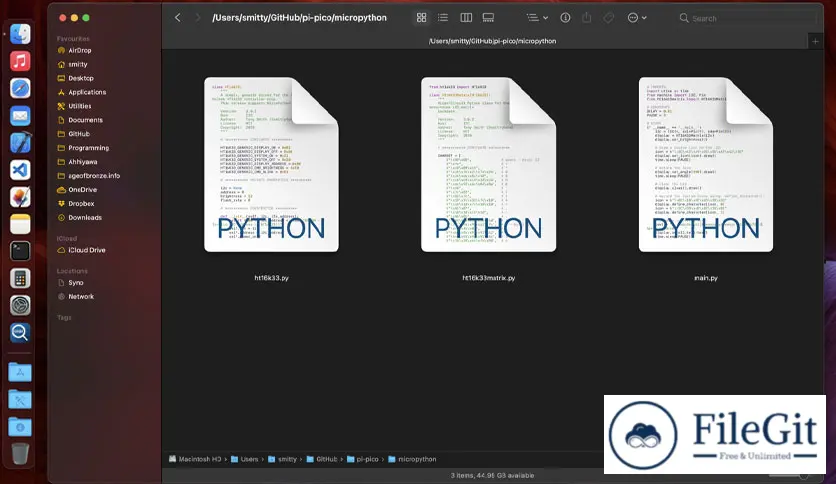Open GitHub folder in the sidebar
This screenshot has height=484, width=836.
[79, 134]
